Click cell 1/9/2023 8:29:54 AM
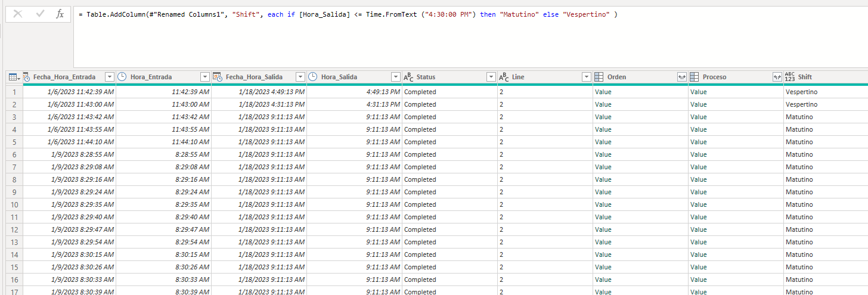Viewport: 868px width, 295px height. click(69, 242)
